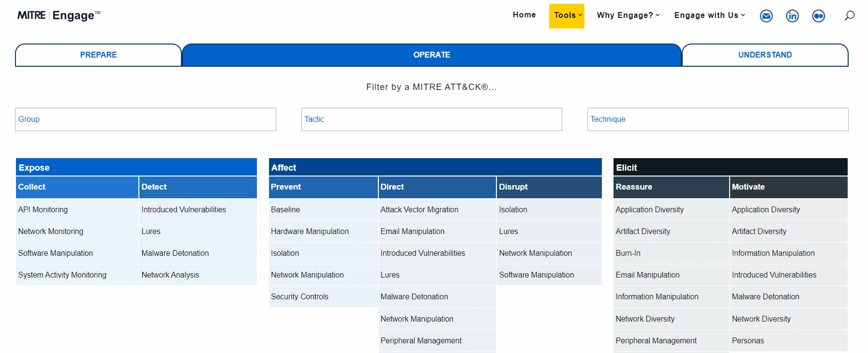Select Email Manipulation under Reassure
Screen dimensions: 868x353
(x=647, y=275)
